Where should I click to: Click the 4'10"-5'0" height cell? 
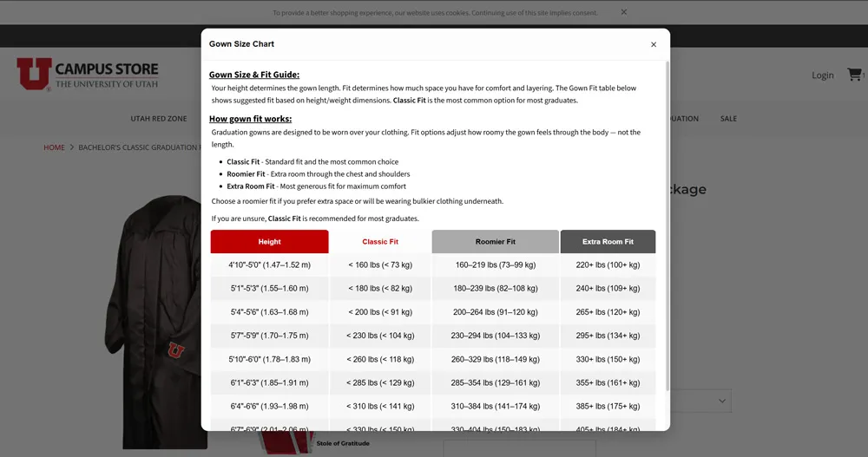[270, 265]
